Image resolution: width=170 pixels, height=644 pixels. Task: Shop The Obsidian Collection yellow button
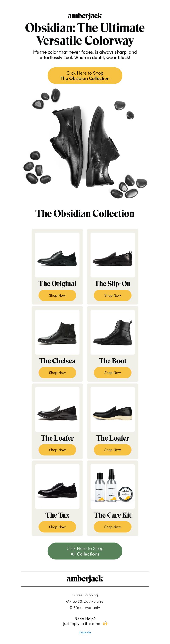85,75
